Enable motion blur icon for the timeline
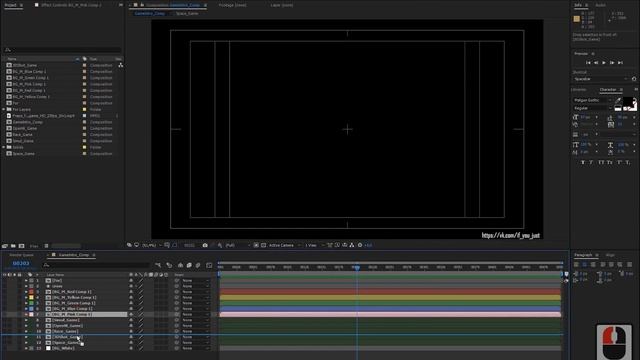Screen dimensions: 640x360 click(x=198, y=265)
